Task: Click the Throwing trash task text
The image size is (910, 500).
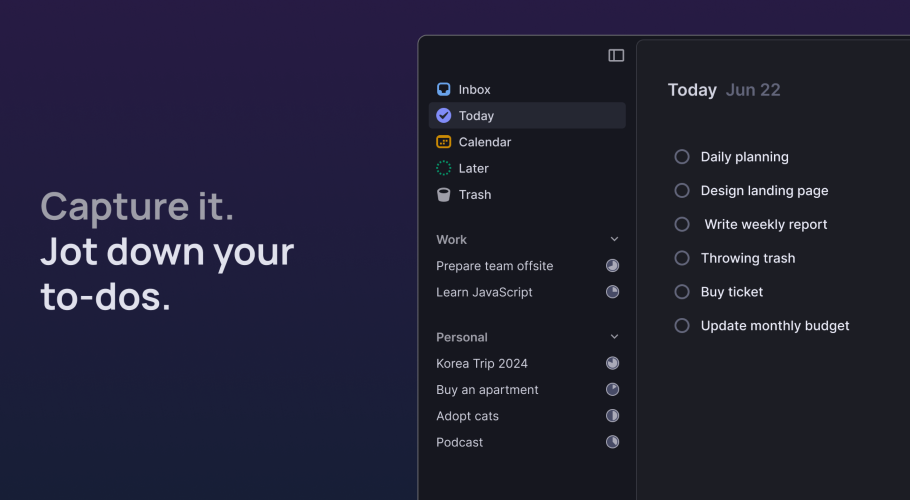Action: click(748, 258)
